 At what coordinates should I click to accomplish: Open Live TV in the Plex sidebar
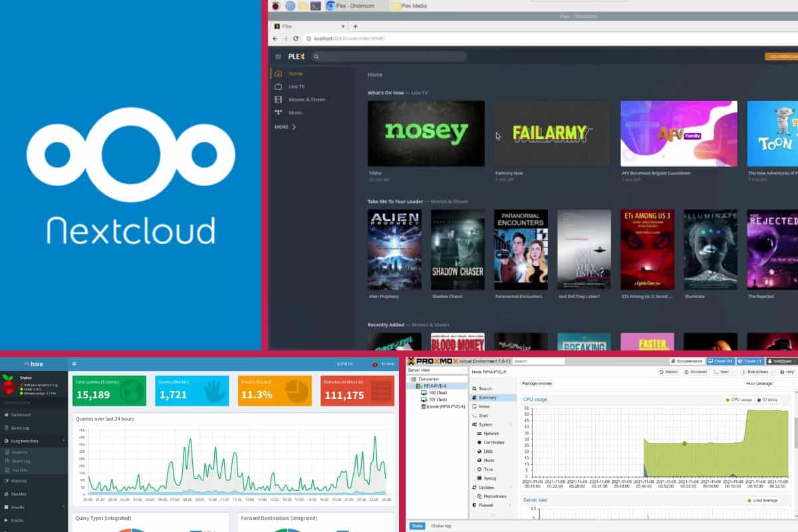tap(311, 86)
